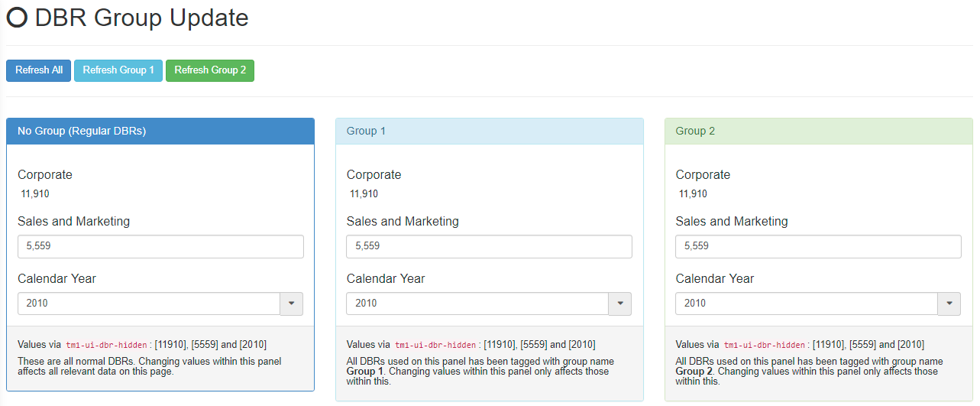Image resolution: width=980 pixels, height=406 pixels.
Task: Open Calendar Year dropdown arrow in Group 2 panel
Action: [949, 304]
